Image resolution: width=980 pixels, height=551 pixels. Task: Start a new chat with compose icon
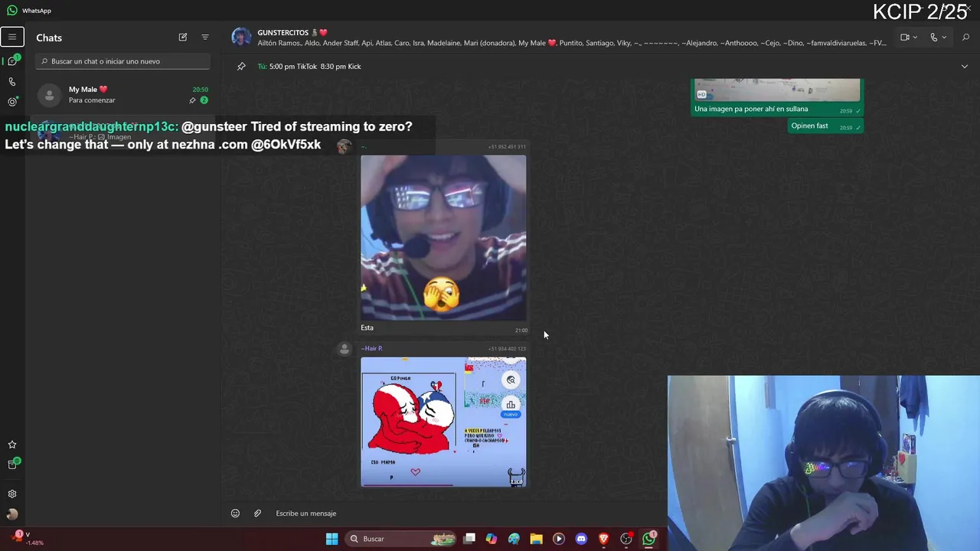[183, 37]
